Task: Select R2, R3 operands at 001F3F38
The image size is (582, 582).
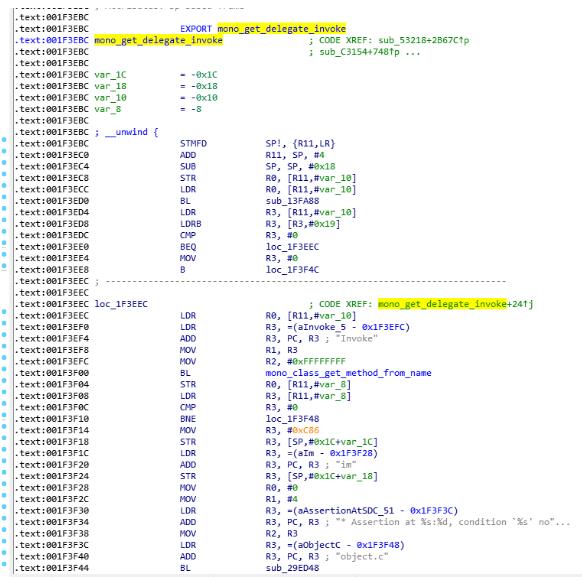Action: click(282, 534)
